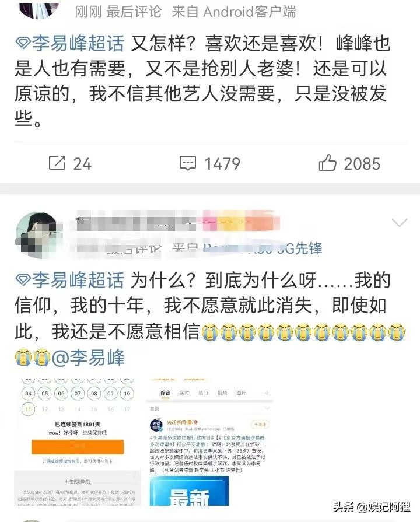
Task: Switch to the 热门 tab in embedded screenshot
Action: pyautogui.click(x=203, y=393)
